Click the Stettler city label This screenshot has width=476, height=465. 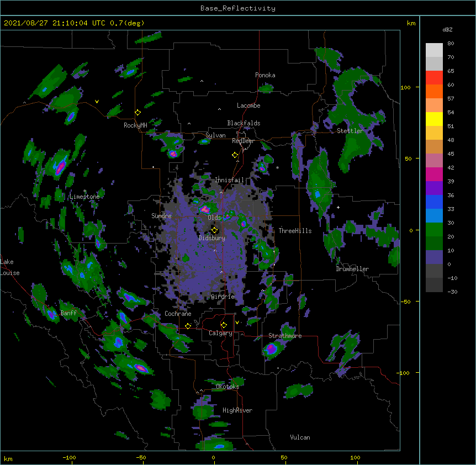tap(350, 131)
